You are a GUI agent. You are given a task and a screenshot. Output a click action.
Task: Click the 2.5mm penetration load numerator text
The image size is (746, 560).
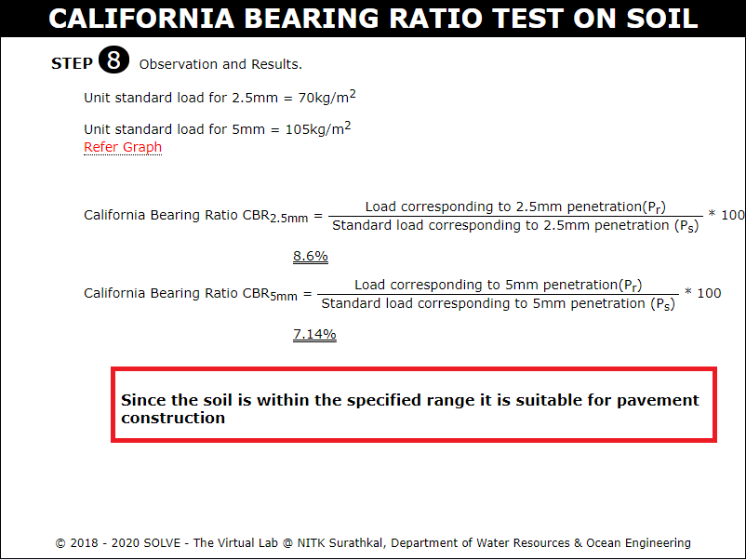515,207
